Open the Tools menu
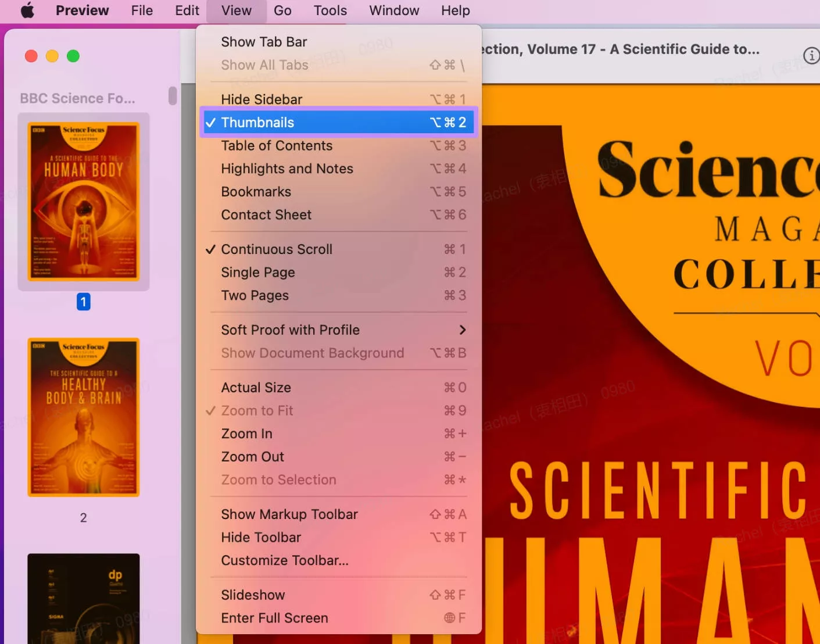The width and height of the screenshot is (820, 644). pyautogui.click(x=330, y=10)
